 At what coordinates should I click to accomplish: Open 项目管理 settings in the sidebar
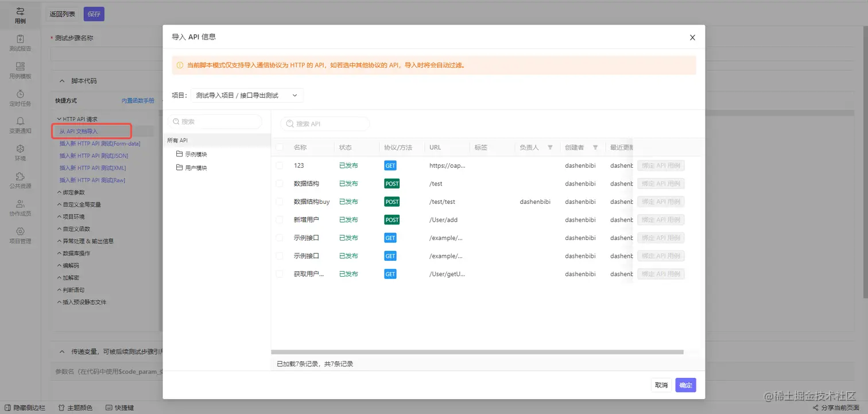[x=20, y=235]
